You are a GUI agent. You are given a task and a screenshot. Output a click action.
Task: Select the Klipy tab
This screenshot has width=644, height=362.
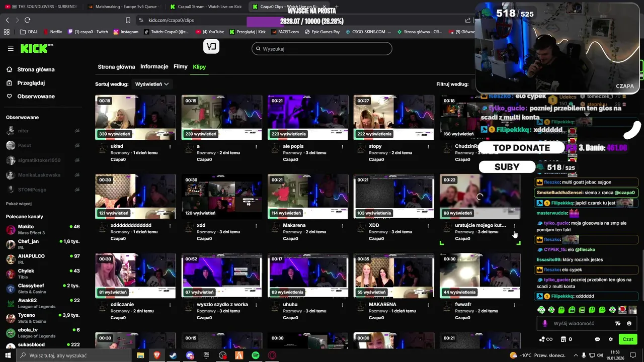click(x=199, y=67)
